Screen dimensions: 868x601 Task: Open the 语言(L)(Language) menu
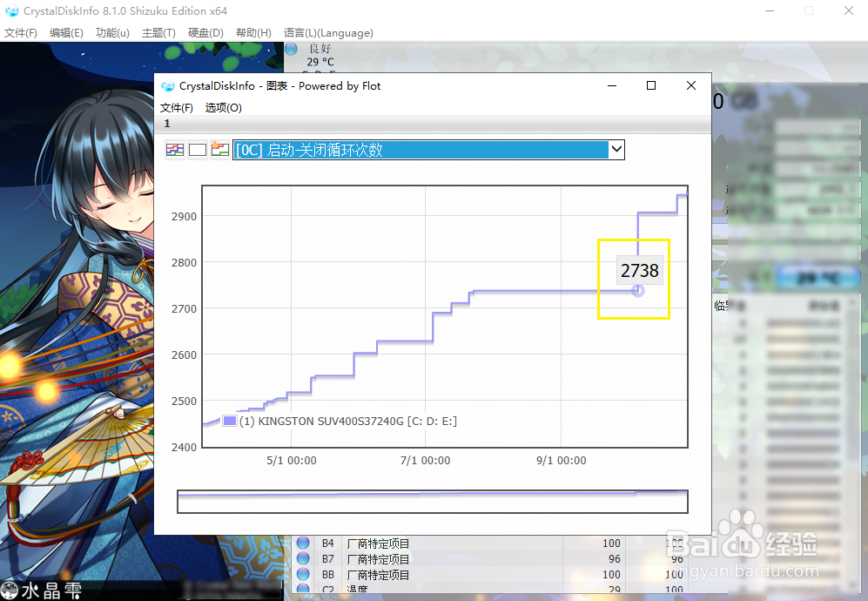[x=328, y=33]
